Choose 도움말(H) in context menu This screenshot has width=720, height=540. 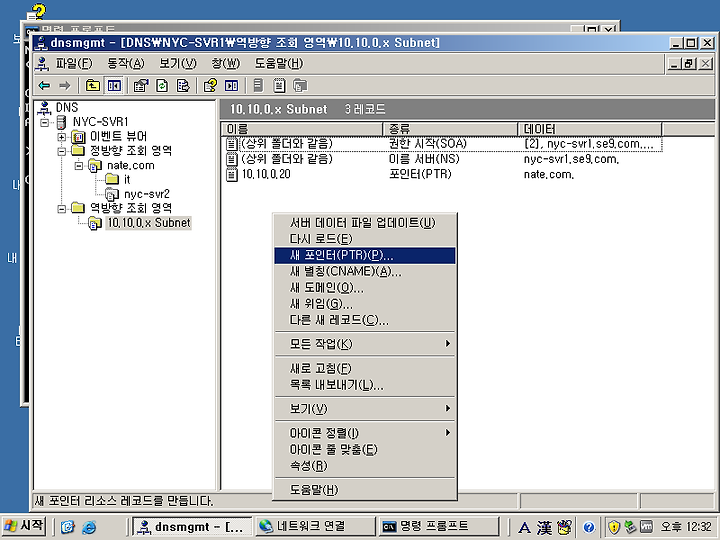click(x=365, y=490)
